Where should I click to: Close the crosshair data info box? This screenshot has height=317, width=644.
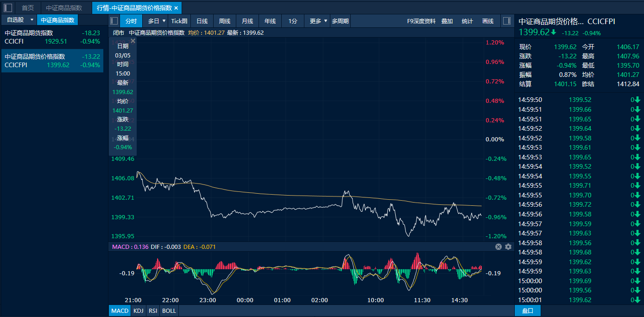coord(133,41)
